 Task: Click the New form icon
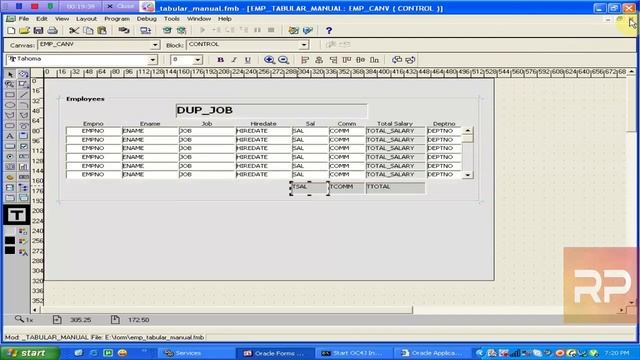(11, 31)
